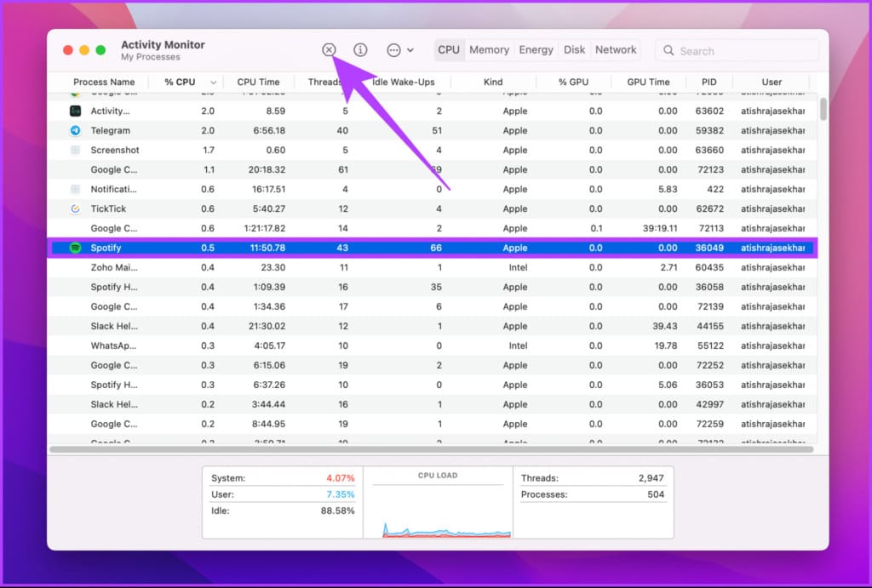Viewport: 872px width, 588px height.
Task: Select the Disk tab
Action: pos(575,50)
